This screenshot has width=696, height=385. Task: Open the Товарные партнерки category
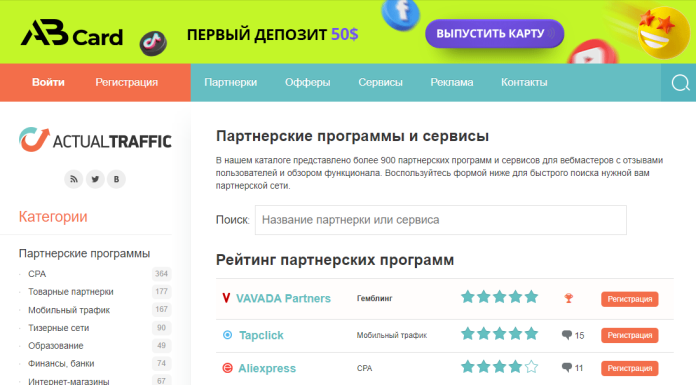[71, 292]
